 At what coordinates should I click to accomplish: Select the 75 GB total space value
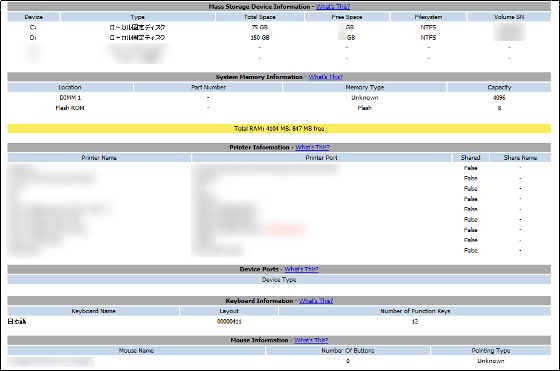260,27
